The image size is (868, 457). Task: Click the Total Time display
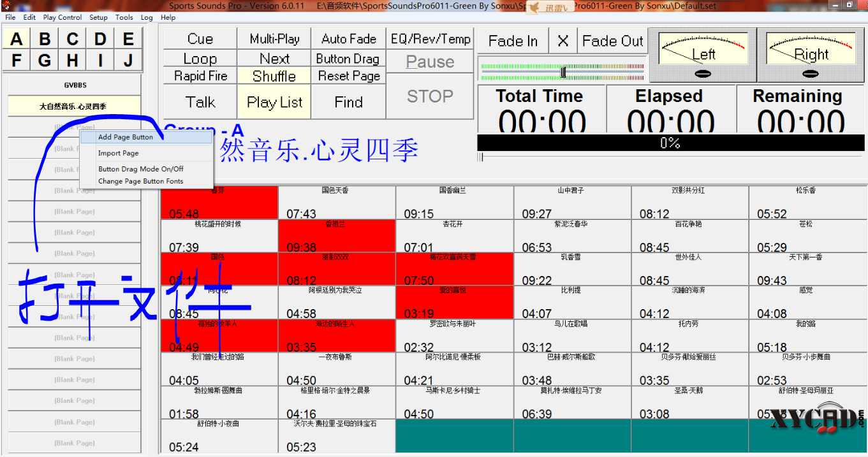[540, 109]
